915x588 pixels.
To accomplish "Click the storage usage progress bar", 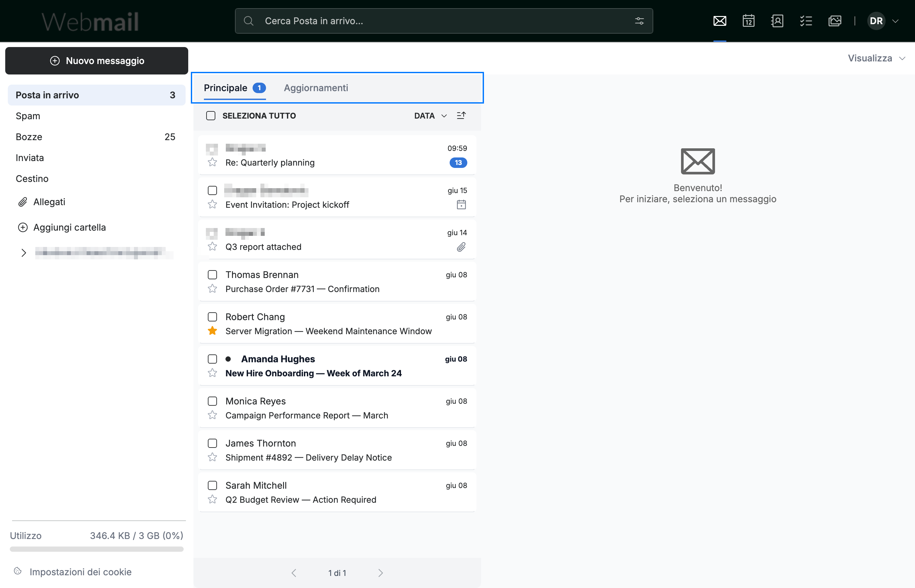I will 97,549.
